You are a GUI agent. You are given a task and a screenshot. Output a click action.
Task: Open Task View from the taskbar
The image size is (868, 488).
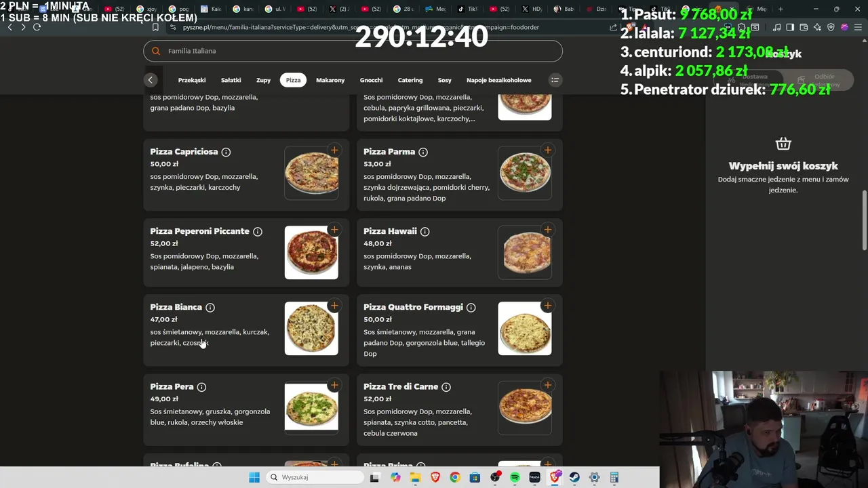tap(374, 477)
